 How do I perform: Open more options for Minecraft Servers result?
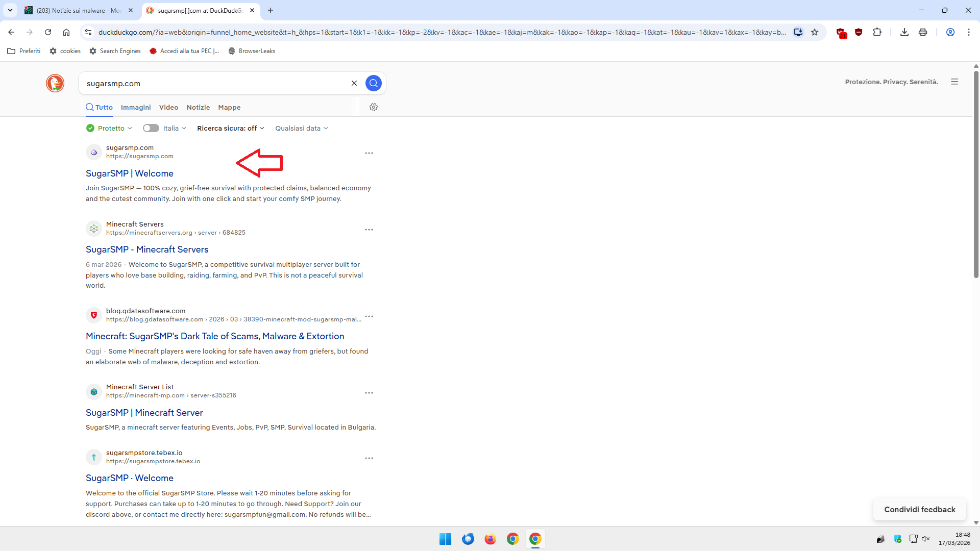pos(369,230)
